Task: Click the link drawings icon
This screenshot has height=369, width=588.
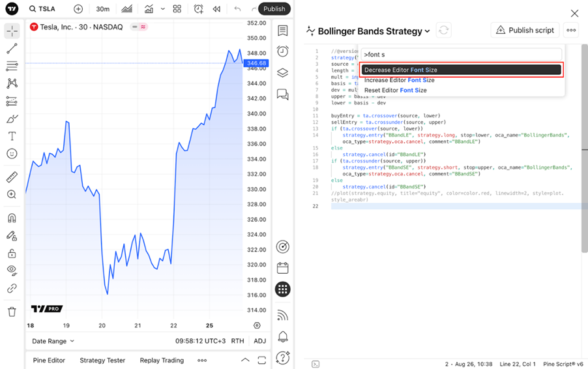Action: click(x=12, y=288)
